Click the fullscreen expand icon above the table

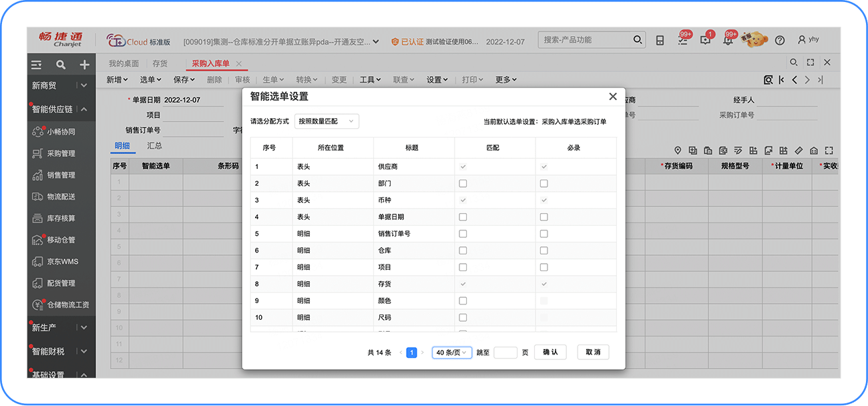click(829, 151)
